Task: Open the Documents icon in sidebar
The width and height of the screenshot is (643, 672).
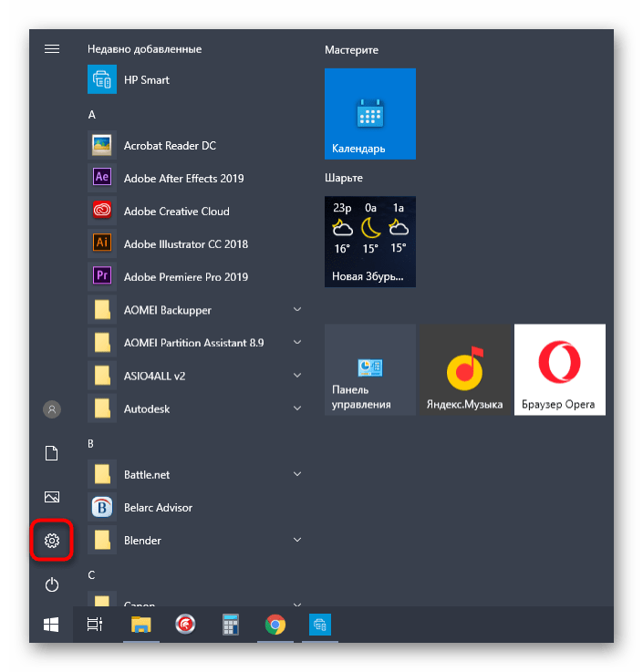Action: (x=52, y=453)
